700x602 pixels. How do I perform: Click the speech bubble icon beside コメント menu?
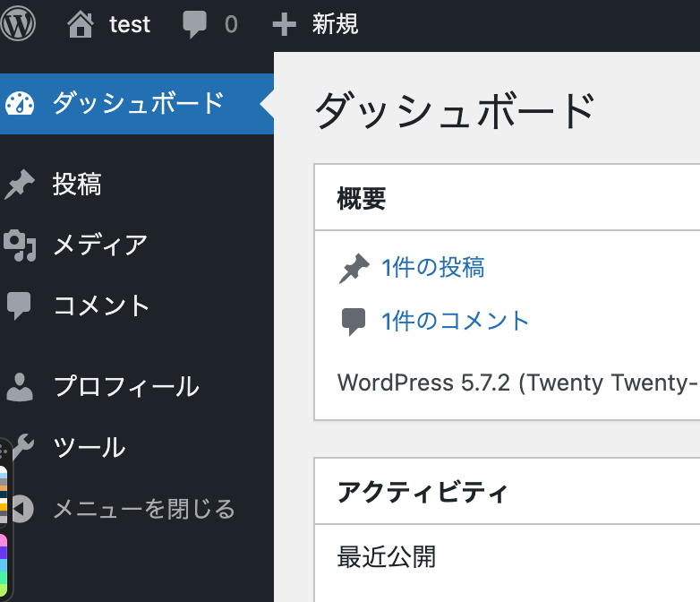click(x=19, y=305)
